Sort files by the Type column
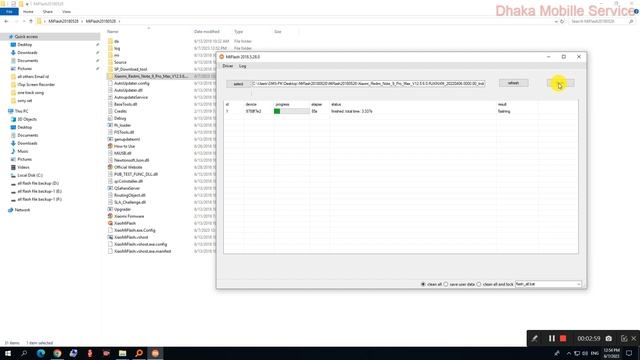The width and height of the screenshot is (640, 360). (x=239, y=31)
